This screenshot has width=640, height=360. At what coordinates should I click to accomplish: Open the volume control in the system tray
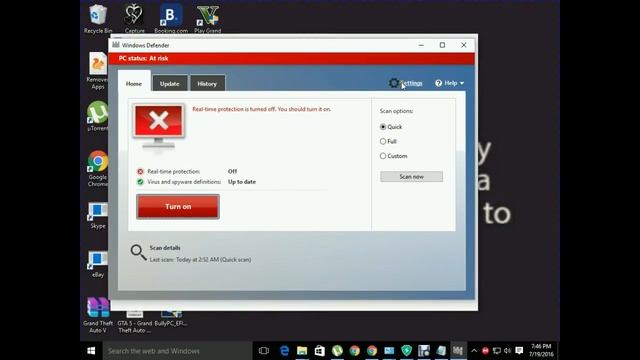click(x=507, y=351)
